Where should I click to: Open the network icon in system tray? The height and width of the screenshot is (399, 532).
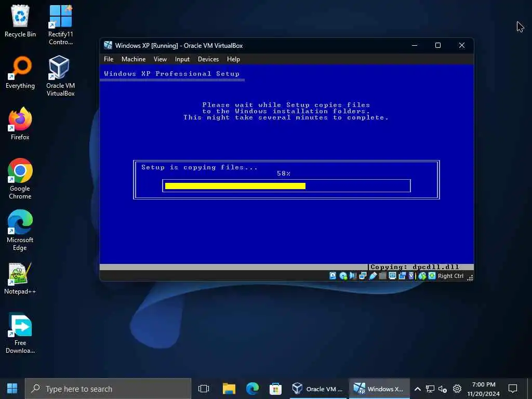[430, 389]
